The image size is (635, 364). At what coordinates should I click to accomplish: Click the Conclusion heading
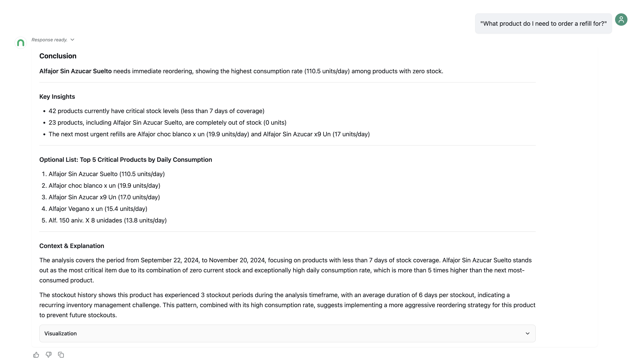tap(58, 56)
